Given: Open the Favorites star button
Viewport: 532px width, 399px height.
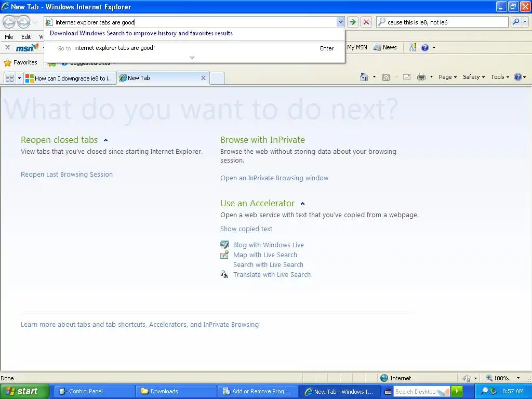Looking at the screenshot, I should 20,62.
